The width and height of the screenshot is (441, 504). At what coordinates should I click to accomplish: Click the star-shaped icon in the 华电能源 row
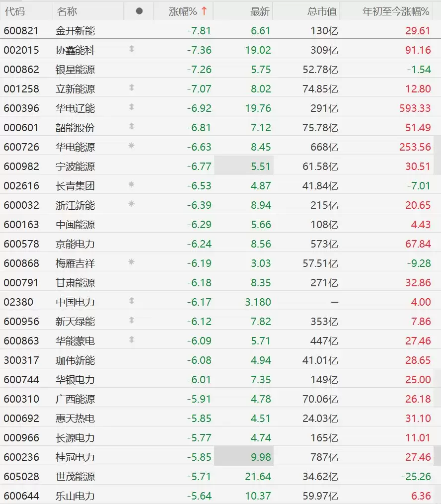132,146
